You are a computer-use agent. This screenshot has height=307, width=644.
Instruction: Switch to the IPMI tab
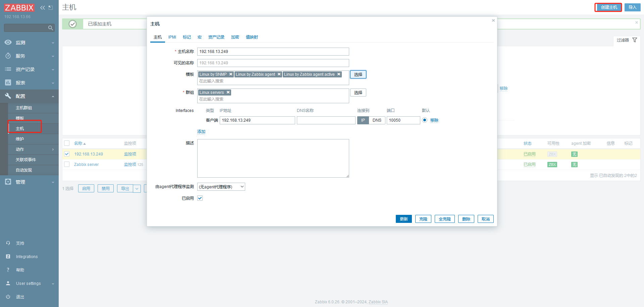pyautogui.click(x=172, y=37)
